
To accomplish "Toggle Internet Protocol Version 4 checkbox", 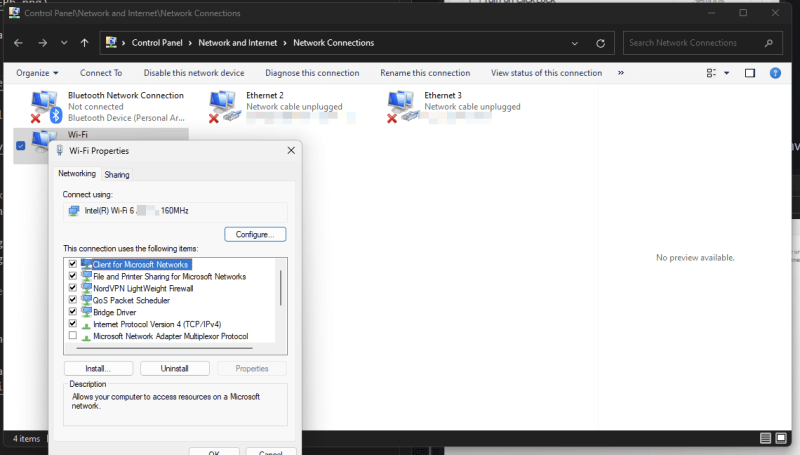I will (72, 323).
